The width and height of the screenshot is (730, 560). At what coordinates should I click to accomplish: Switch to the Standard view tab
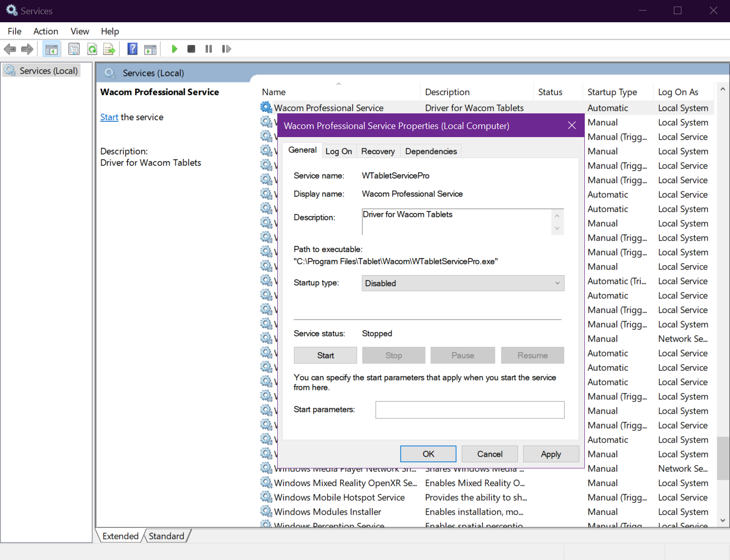pyautogui.click(x=166, y=536)
